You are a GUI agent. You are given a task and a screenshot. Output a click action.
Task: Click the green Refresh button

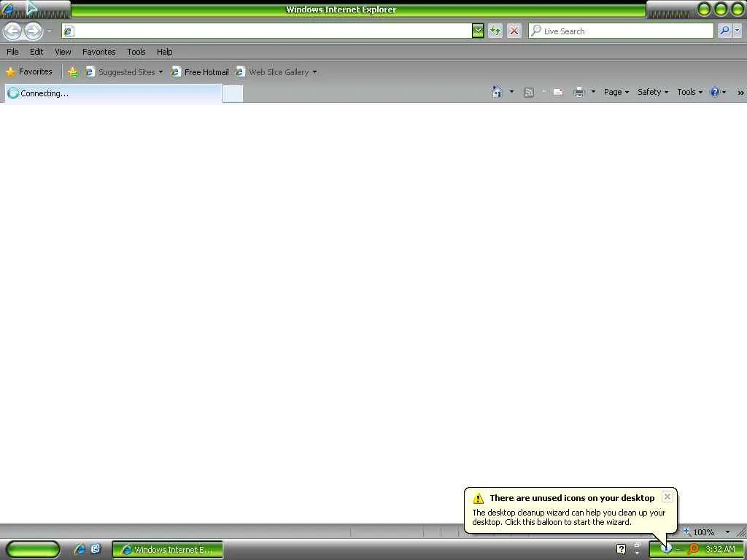pos(495,31)
